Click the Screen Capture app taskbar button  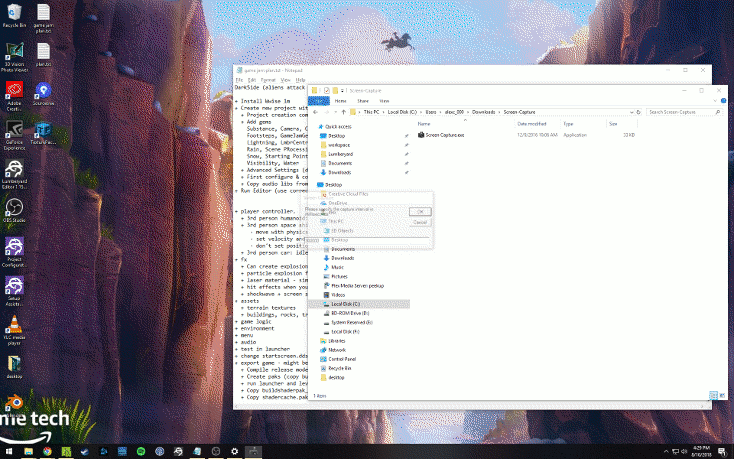tap(253, 452)
